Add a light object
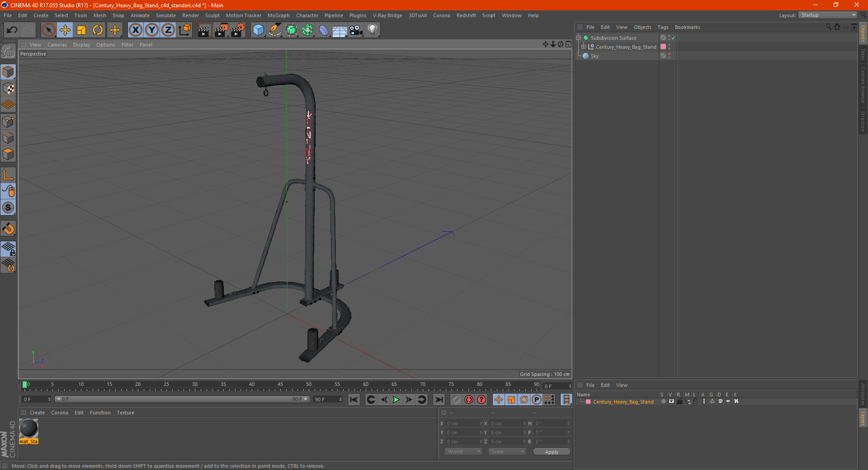 (x=373, y=30)
